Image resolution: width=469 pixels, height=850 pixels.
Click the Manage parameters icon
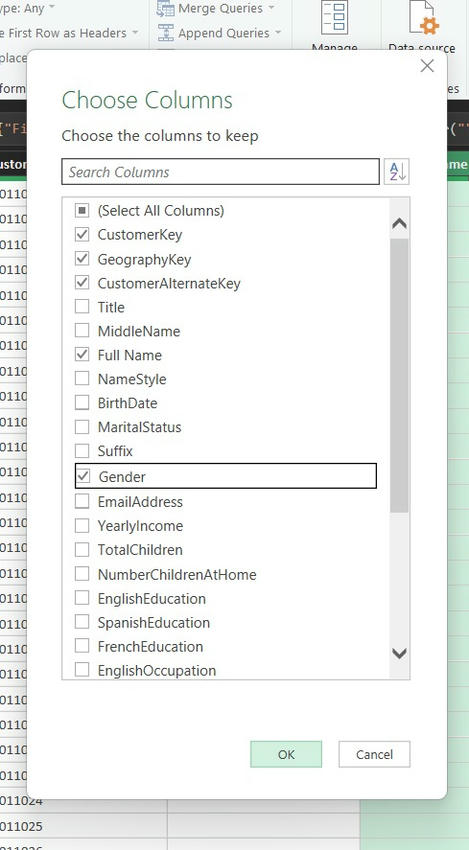(335, 17)
